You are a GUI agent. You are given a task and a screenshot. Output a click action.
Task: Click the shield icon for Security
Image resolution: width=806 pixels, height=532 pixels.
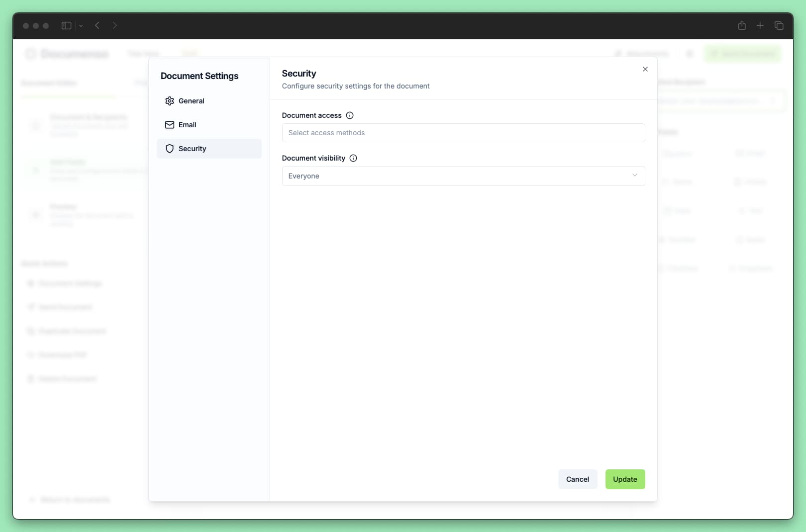pos(170,149)
